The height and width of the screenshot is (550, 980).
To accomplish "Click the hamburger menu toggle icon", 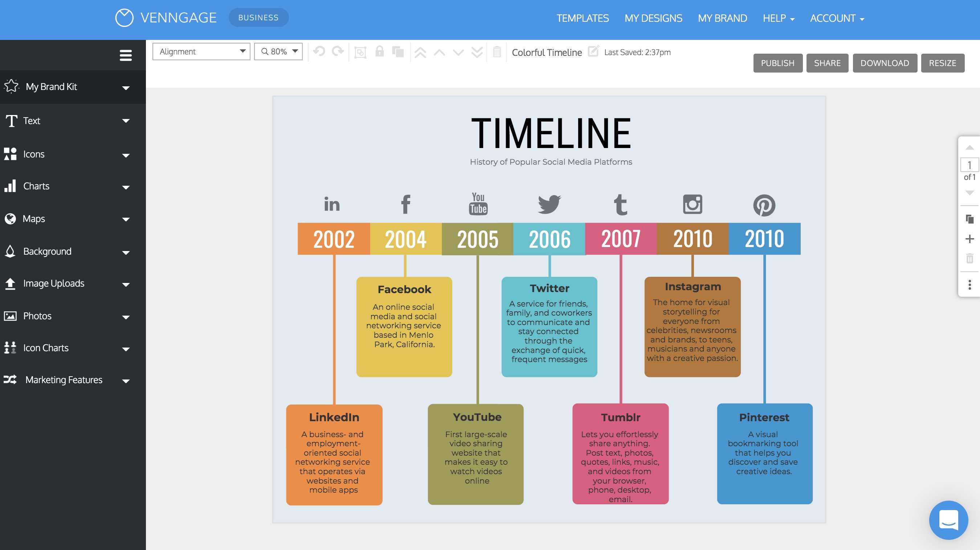I will pyautogui.click(x=126, y=55).
